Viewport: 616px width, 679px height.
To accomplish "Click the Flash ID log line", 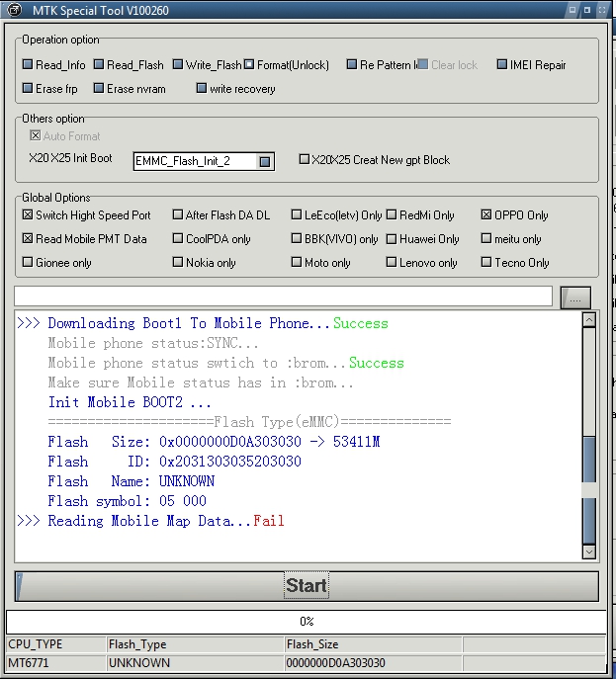I will pos(175,462).
